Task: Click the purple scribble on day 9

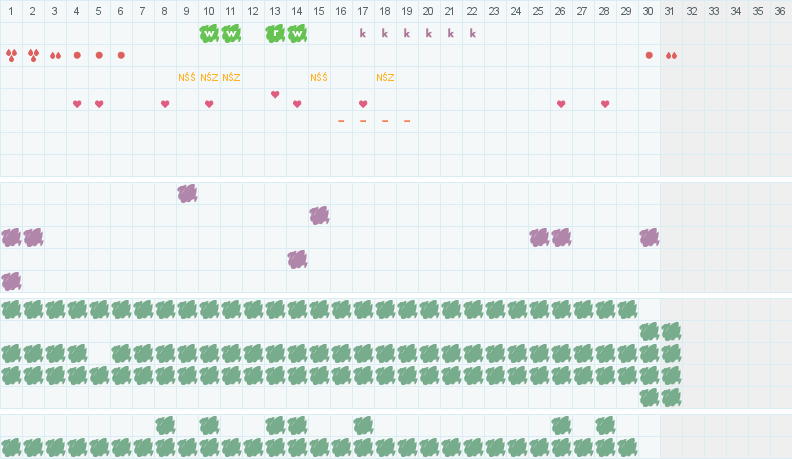Action: click(x=187, y=193)
